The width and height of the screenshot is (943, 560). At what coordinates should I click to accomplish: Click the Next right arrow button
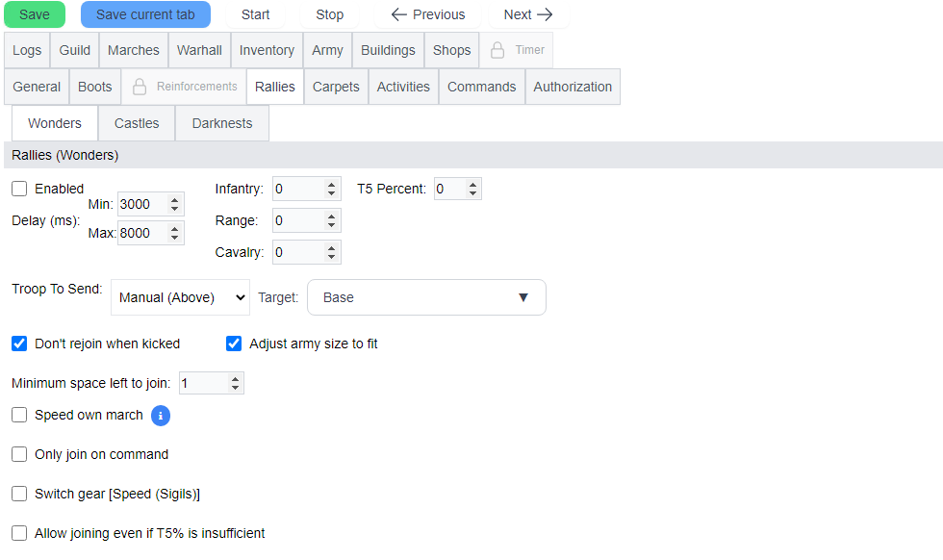click(528, 14)
